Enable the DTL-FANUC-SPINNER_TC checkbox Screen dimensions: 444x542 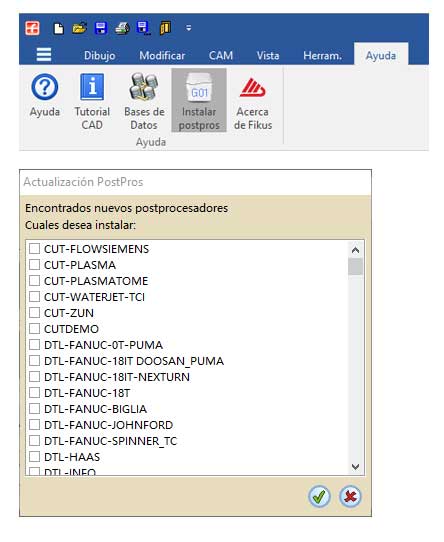pos(34,441)
